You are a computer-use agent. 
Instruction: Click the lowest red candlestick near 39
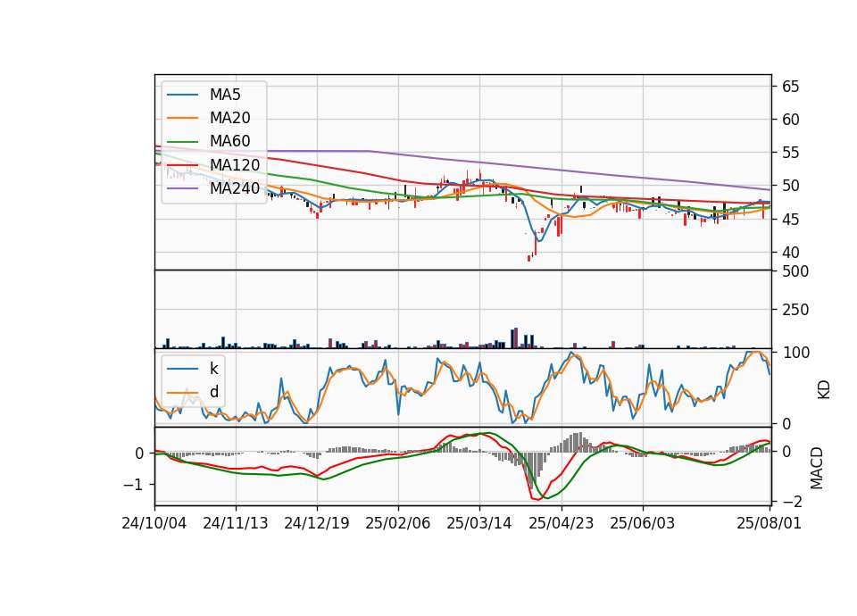coord(528,258)
